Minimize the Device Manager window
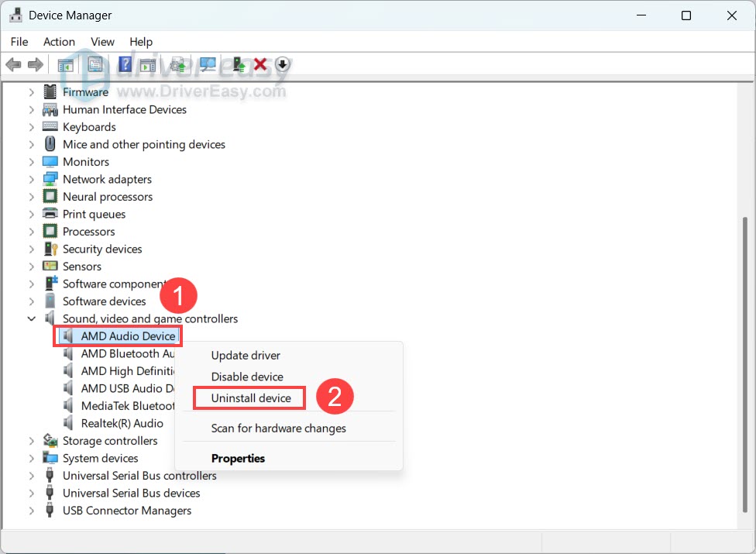The image size is (756, 554). coord(641,15)
